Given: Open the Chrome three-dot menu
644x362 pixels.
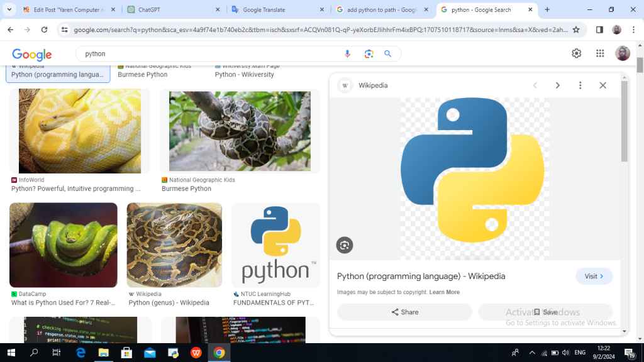Looking at the screenshot, I should coord(634,30).
